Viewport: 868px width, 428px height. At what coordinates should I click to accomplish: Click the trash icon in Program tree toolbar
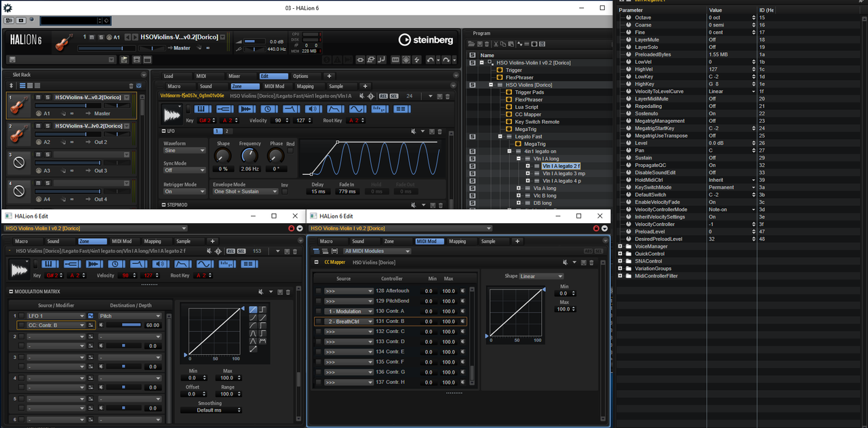487,44
